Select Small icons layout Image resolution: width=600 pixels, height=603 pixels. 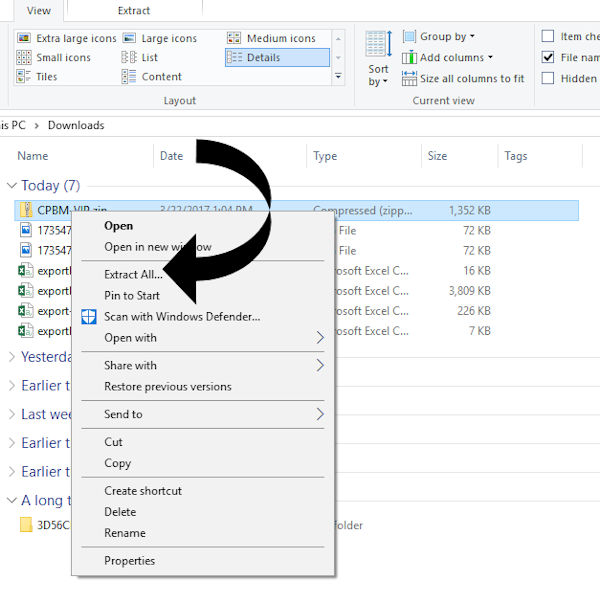click(x=54, y=58)
